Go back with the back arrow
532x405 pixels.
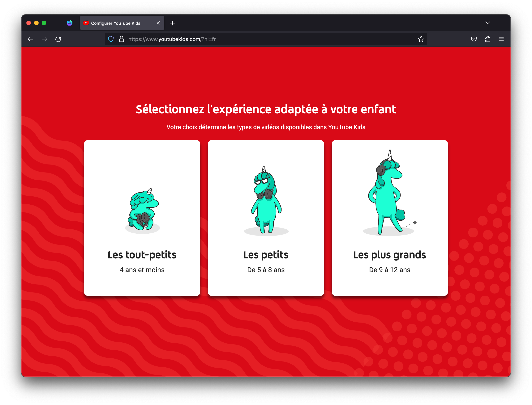pyautogui.click(x=30, y=39)
